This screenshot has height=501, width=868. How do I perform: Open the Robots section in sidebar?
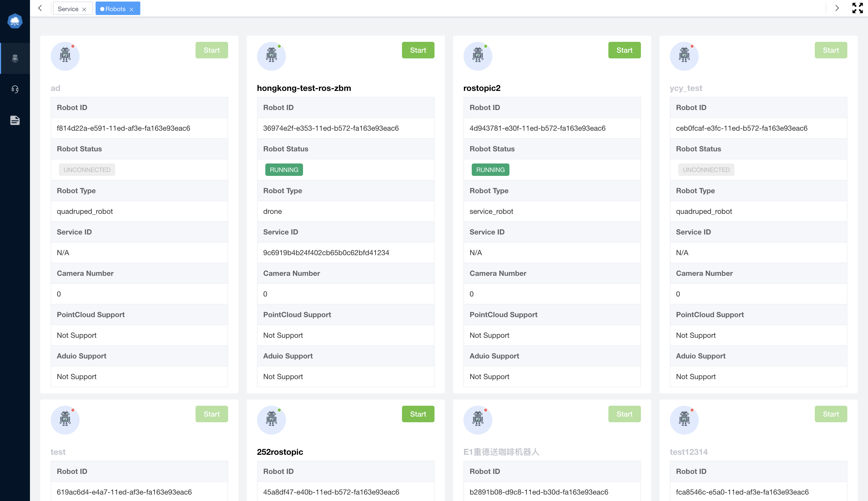15,58
